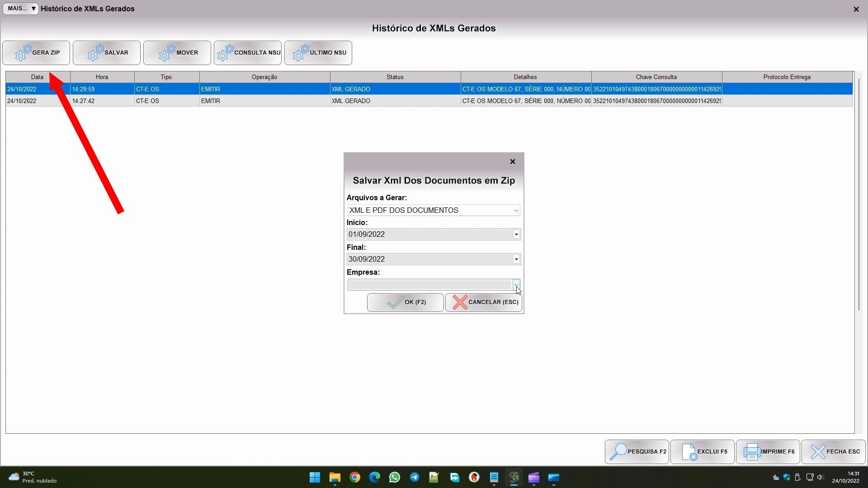Open the Início date picker arrow
The image size is (868, 488).
pyautogui.click(x=516, y=234)
